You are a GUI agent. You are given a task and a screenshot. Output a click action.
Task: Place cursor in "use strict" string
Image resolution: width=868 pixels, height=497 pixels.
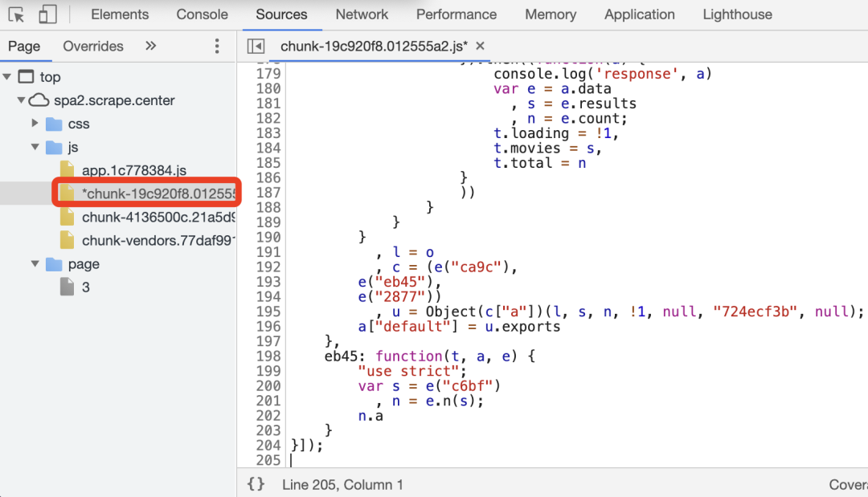point(411,371)
